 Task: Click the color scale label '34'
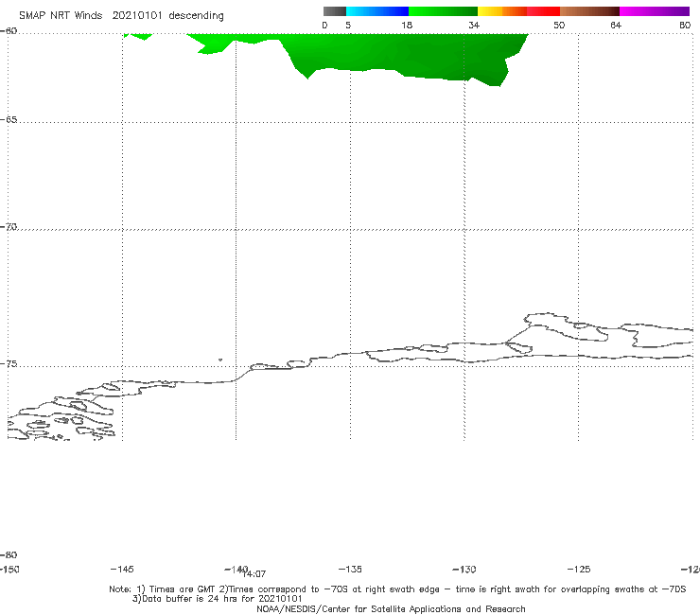(474, 26)
